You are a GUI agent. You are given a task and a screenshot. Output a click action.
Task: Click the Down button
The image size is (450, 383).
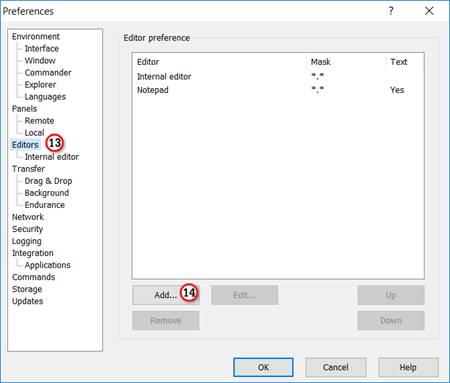391,320
